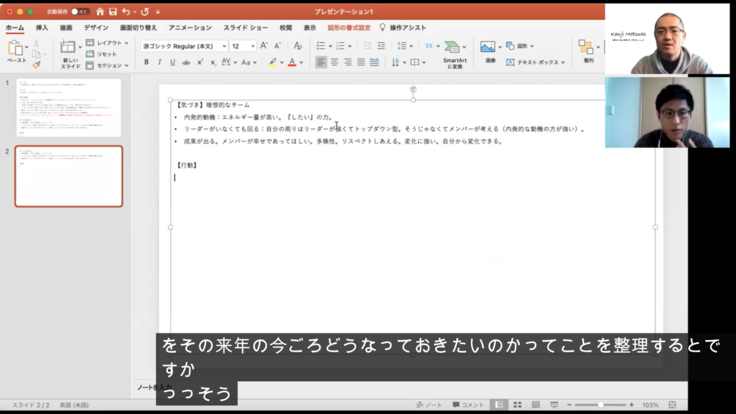Click the Save icon in title bar
Viewport: 736px width, 414px height.
(x=111, y=11)
